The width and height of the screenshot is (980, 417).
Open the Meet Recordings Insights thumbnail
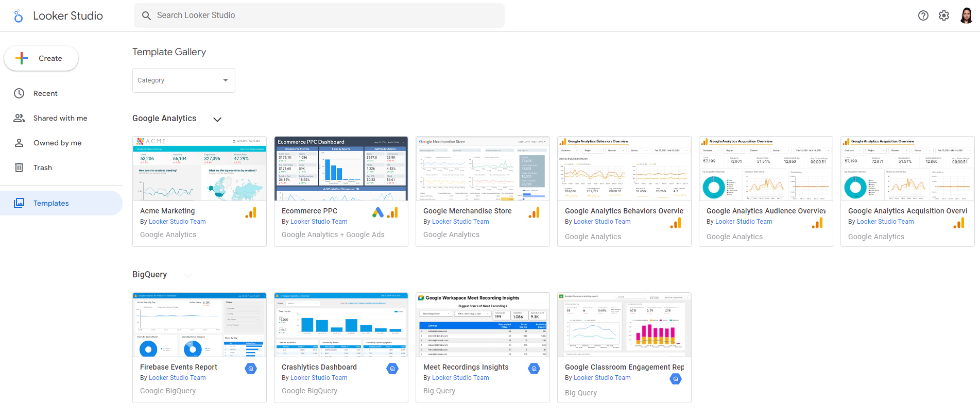(483, 325)
